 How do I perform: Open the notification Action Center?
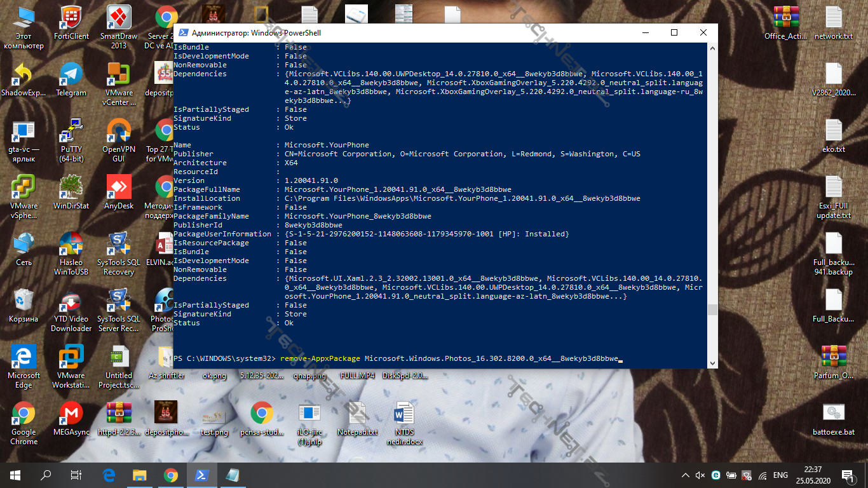point(847,475)
